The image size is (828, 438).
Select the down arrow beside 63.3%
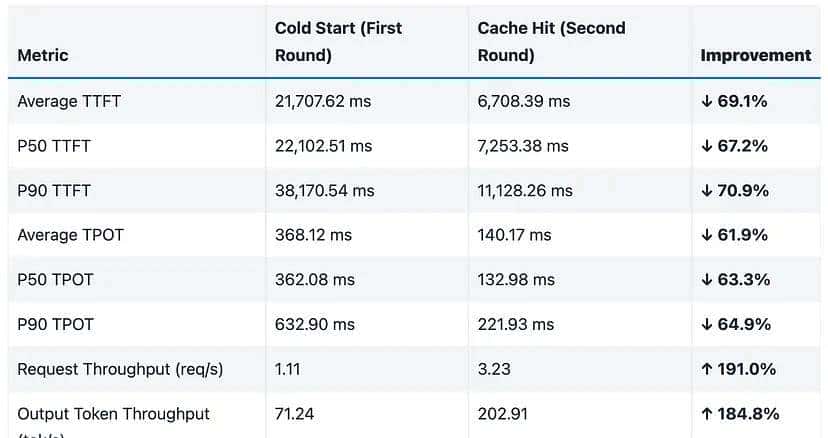pos(707,279)
